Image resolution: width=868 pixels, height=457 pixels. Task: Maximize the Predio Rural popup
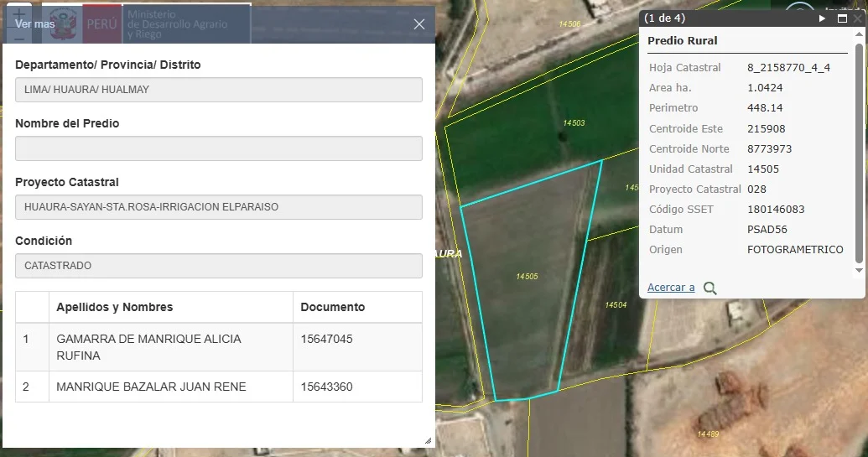[842, 18]
